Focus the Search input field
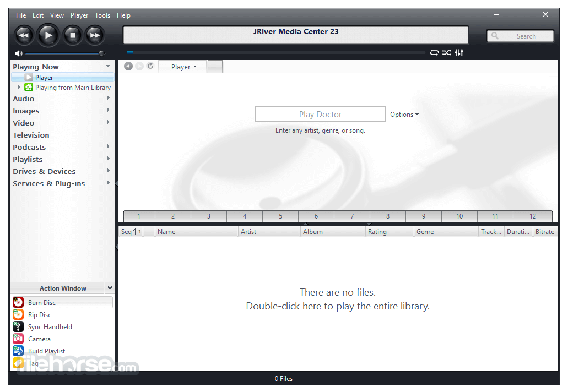This screenshot has height=392, width=568. [x=520, y=36]
